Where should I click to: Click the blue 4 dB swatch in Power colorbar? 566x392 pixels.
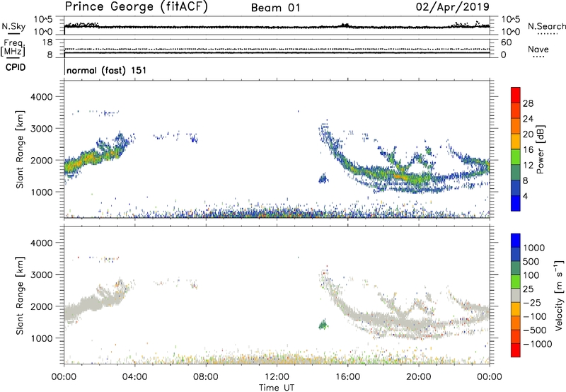(516, 203)
